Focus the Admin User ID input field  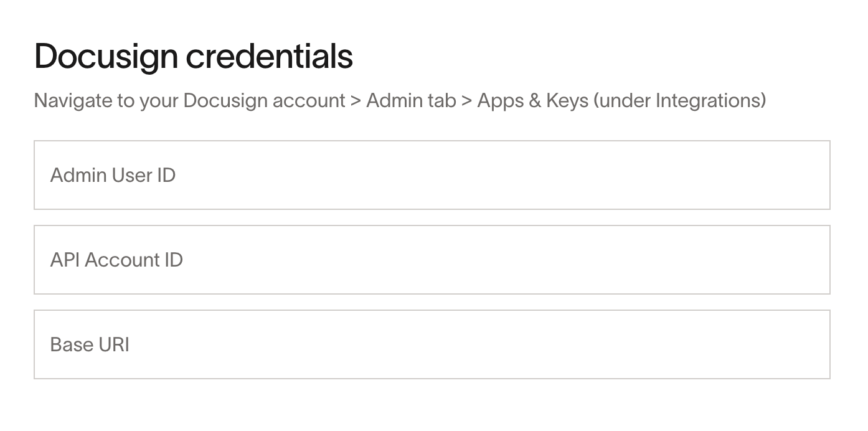(432, 175)
